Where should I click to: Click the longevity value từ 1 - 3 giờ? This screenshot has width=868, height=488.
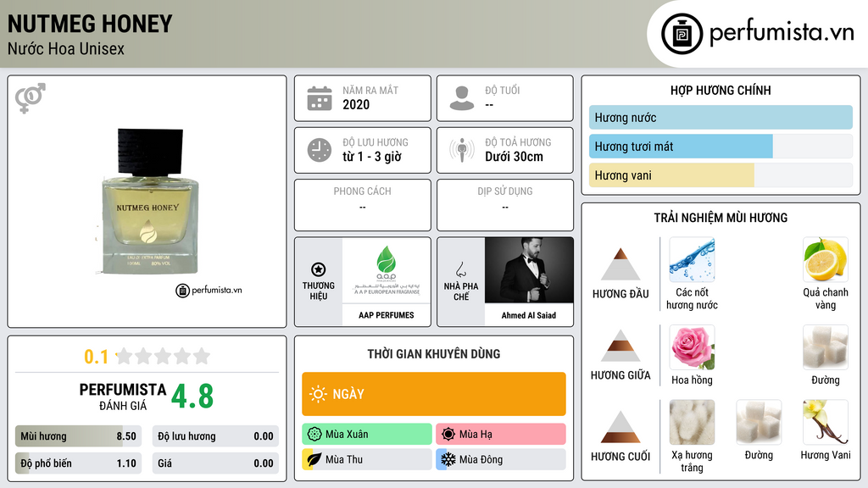pos(372,157)
